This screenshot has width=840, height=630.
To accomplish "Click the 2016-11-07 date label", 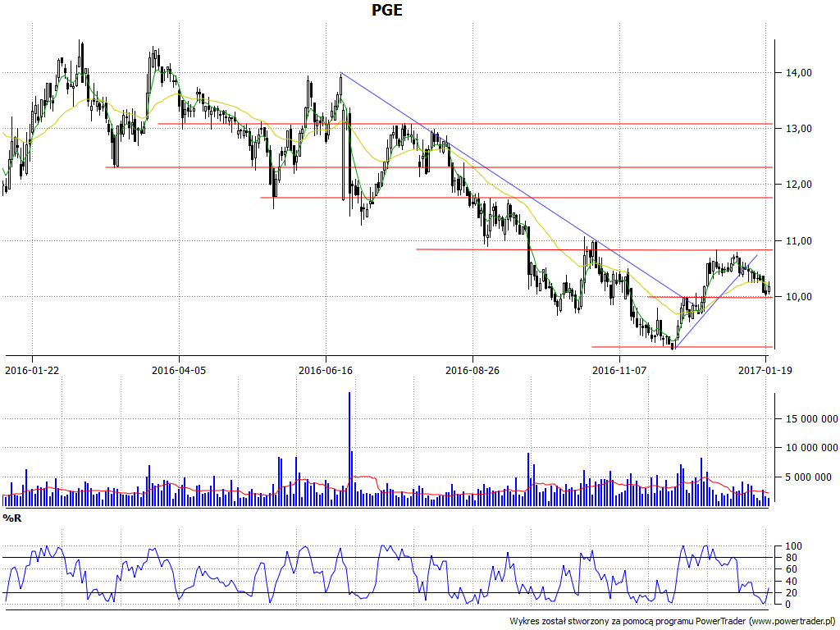I will click(x=619, y=370).
